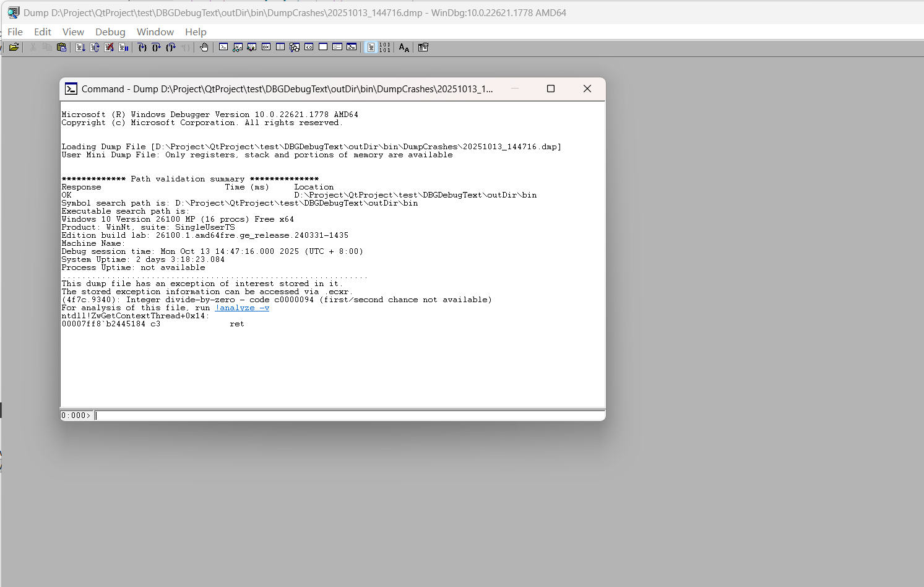Open the Call Stack window toolbar icon
The width and height of the screenshot is (924, 587).
(295, 47)
